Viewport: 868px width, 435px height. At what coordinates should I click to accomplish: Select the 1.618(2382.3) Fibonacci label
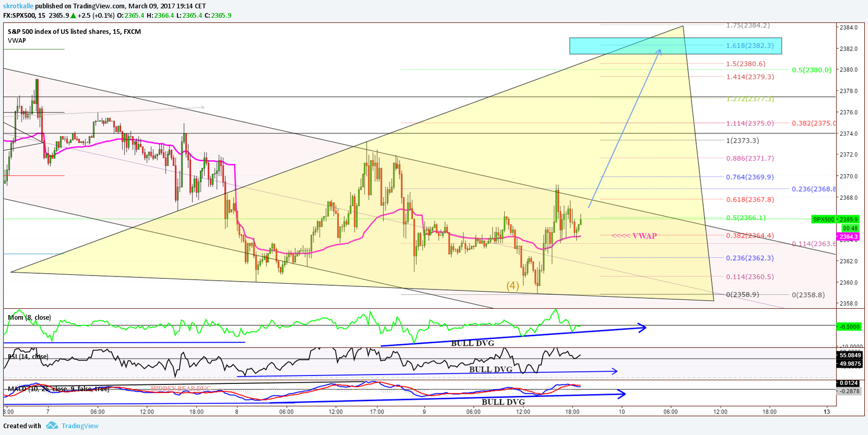(x=750, y=46)
